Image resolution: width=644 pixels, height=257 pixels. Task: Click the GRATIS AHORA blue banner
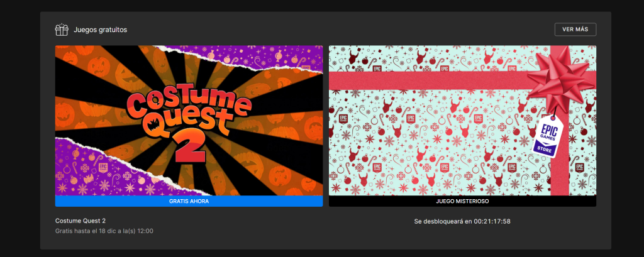point(189,201)
